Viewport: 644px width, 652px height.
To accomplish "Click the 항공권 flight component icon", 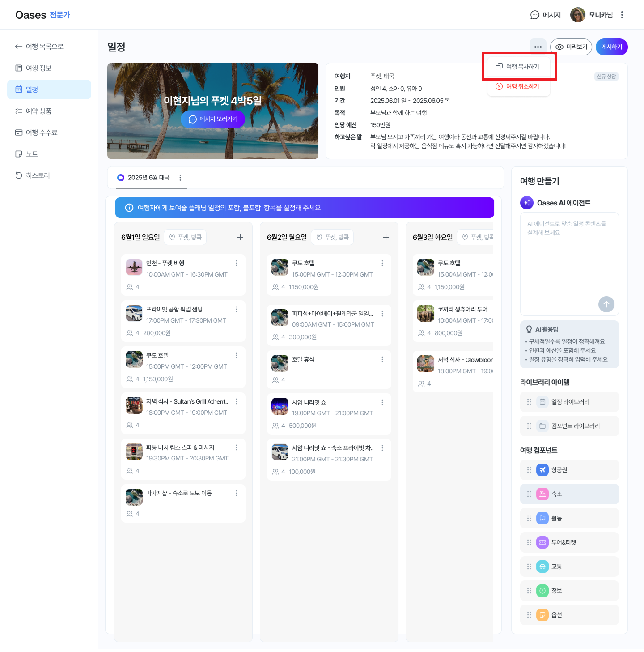I will (x=542, y=469).
